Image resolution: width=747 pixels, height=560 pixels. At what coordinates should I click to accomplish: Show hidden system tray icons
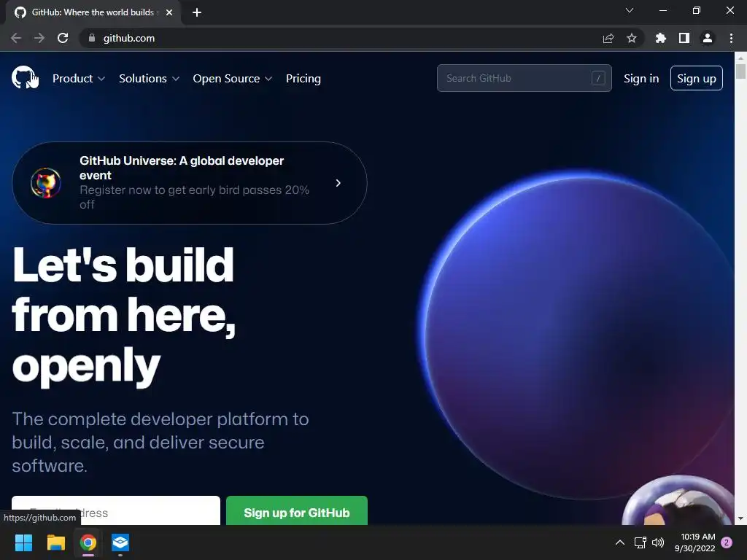(x=620, y=542)
